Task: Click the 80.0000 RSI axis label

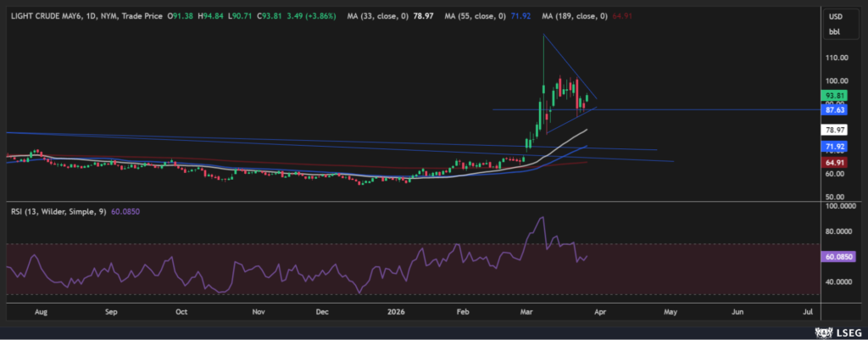Action: pyautogui.click(x=838, y=231)
